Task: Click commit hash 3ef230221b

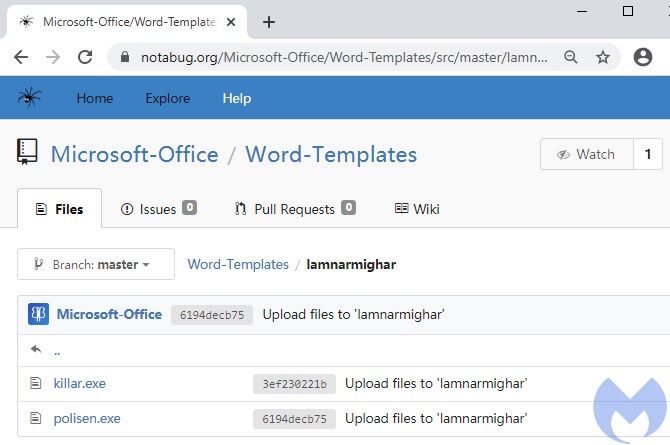Action: (294, 383)
